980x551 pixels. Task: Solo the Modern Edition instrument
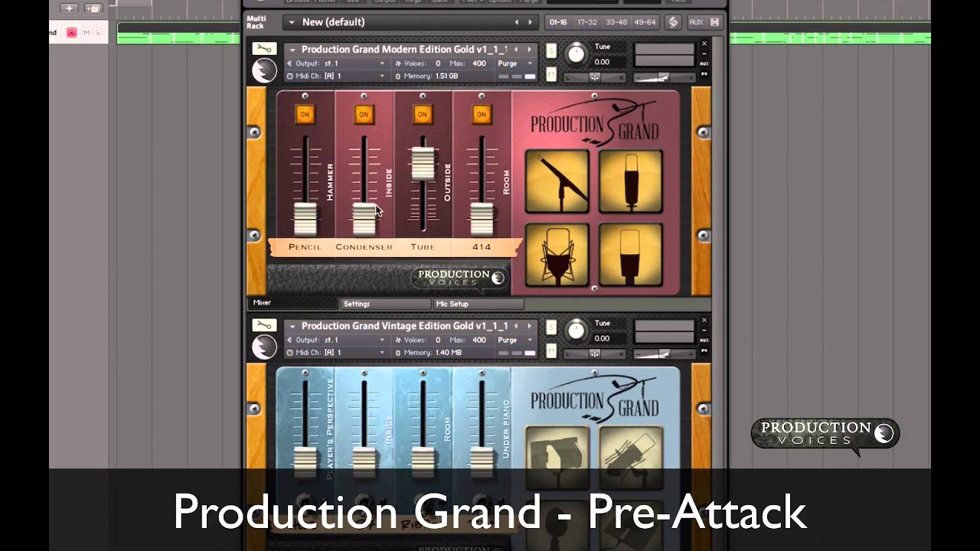point(551,51)
